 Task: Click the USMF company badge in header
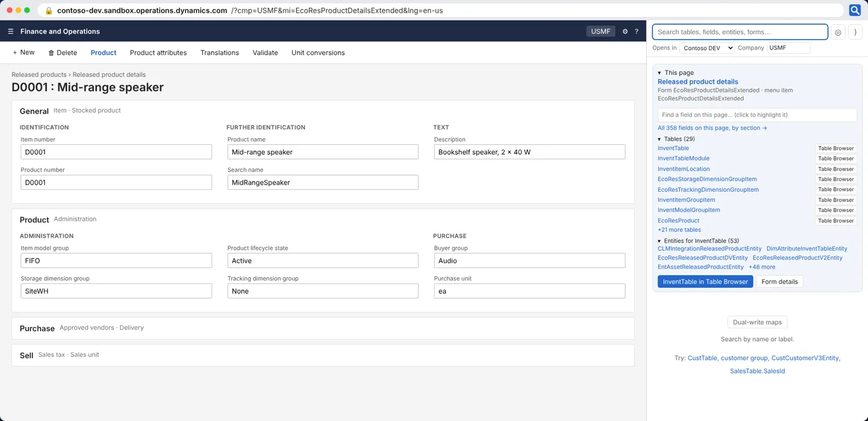coord(600,31)
